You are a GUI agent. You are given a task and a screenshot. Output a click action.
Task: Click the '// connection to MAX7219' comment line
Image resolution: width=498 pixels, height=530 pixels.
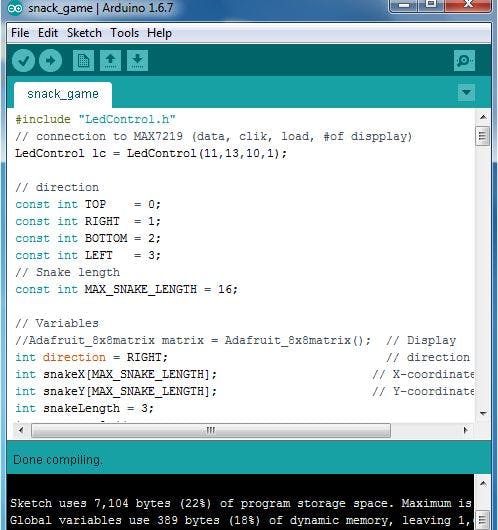pos(214,137)
